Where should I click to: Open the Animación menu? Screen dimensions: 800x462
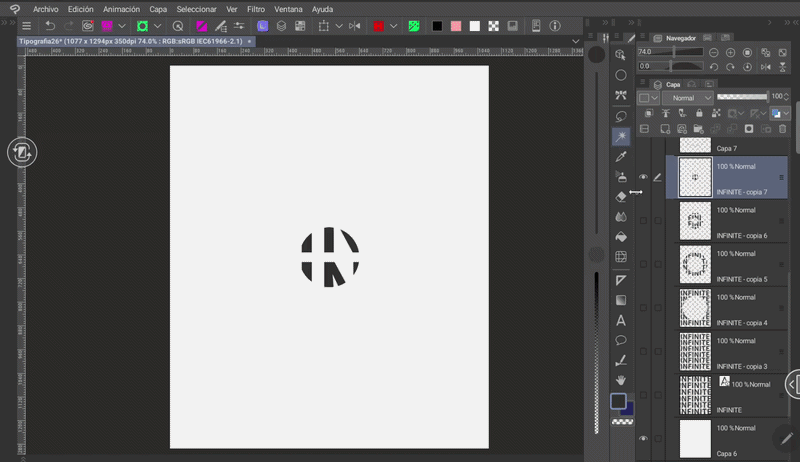pyautogui.click(x=121, y=9)
